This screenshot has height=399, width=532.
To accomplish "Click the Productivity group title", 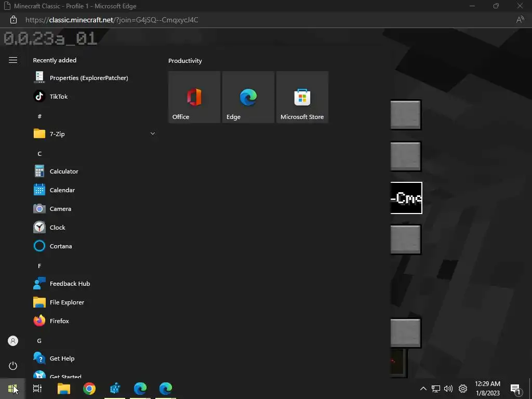I will coord(185,61).
